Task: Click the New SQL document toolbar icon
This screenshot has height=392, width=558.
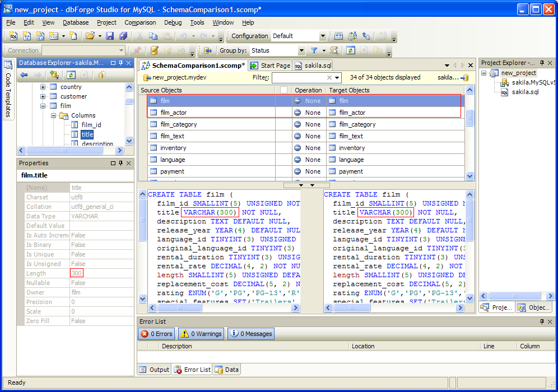Action: coord(13,36)
